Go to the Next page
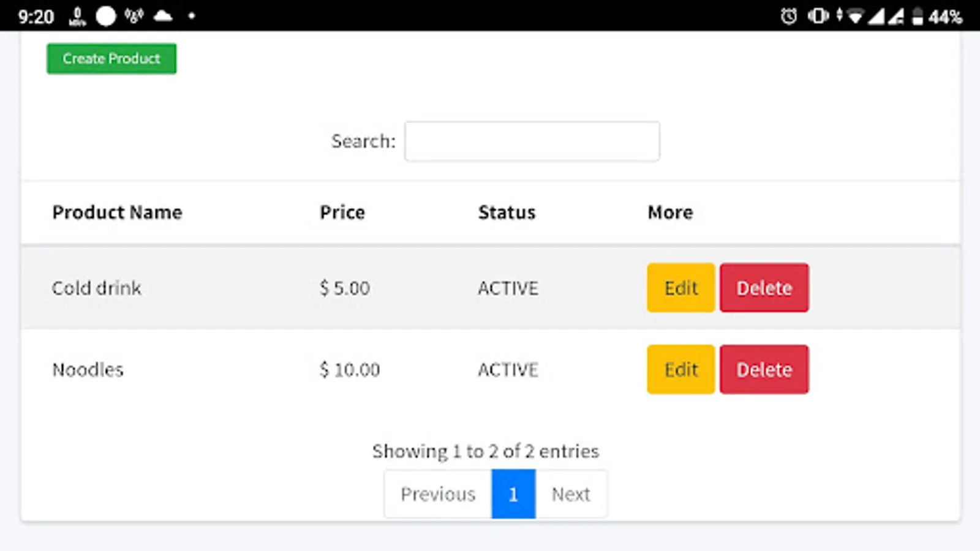Viewport: 980px width, 551px height. click(x=571, y=494)
